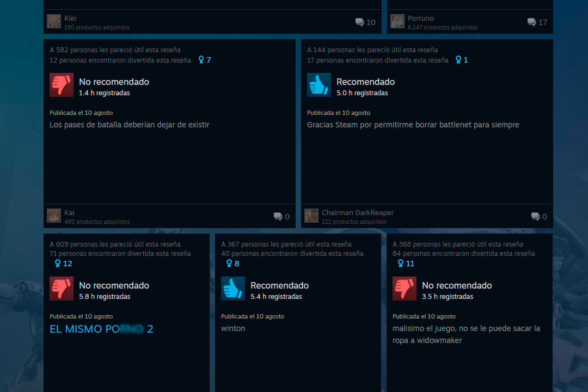Click 'A 582 personas les pareció útil' text

point(115,50)
